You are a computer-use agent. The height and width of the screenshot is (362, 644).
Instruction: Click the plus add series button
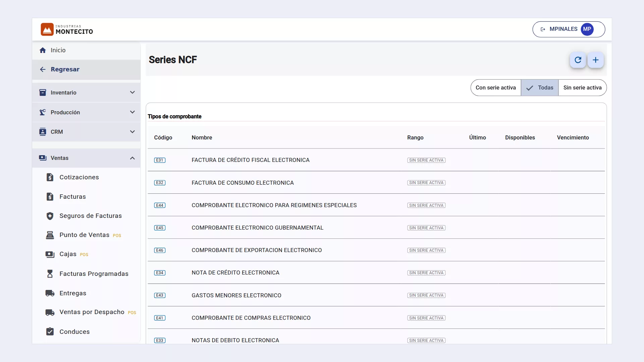(595, 60)
